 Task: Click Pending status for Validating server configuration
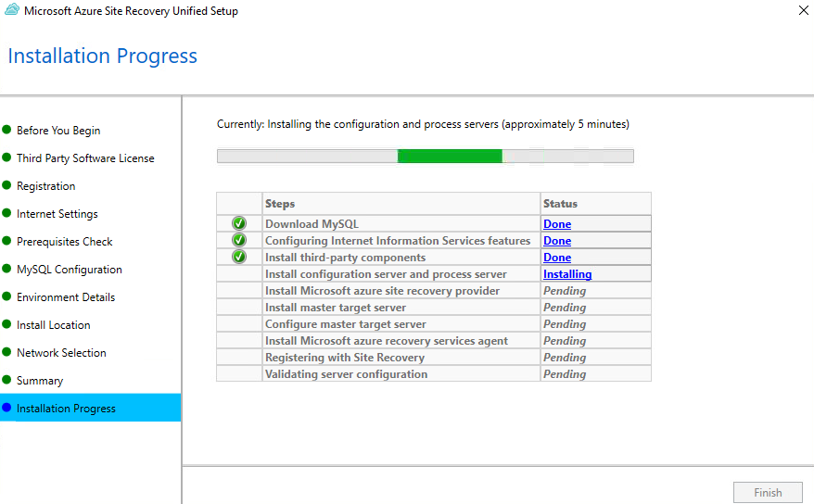point(565,374)
